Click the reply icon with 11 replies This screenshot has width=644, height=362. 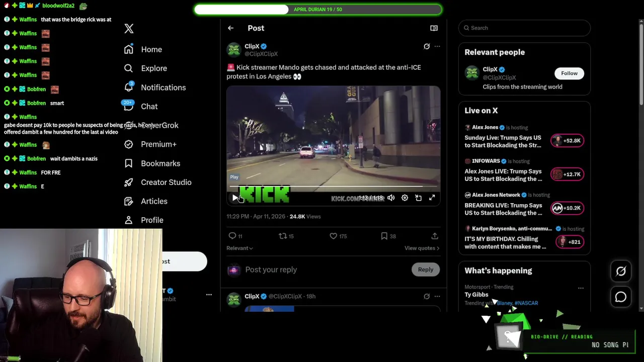coord(235,236)
